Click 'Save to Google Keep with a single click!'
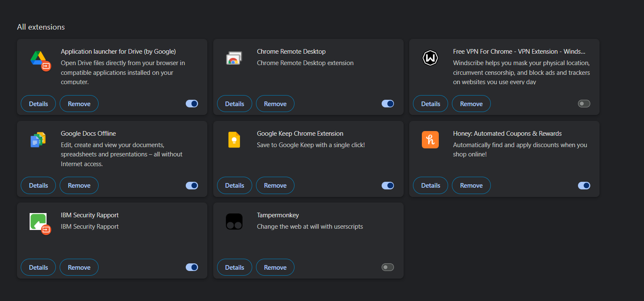644x301 pixels. [x=311, y=145]
